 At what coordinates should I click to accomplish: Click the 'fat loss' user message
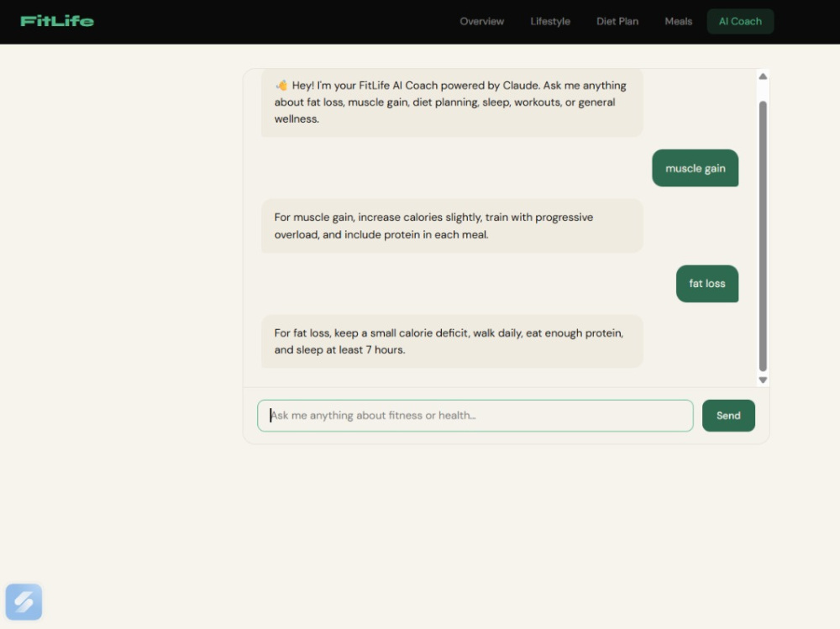click(706, 283)
